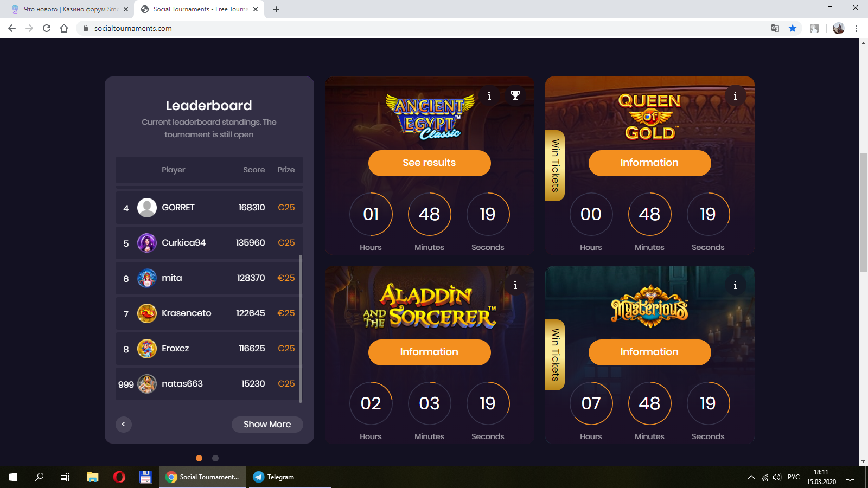The height and width of the screenshot is (488, 868).
Task: Click Information button under Queen of Gold
Action: 649,163
